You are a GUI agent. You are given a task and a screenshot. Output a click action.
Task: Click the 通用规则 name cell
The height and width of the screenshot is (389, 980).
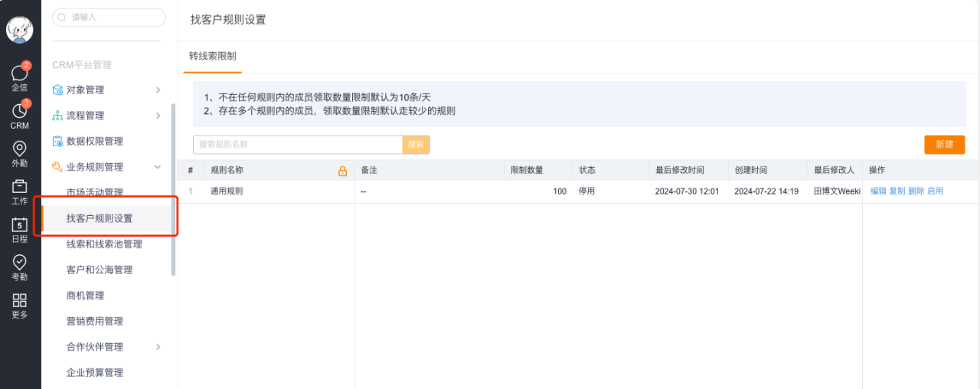227,191
